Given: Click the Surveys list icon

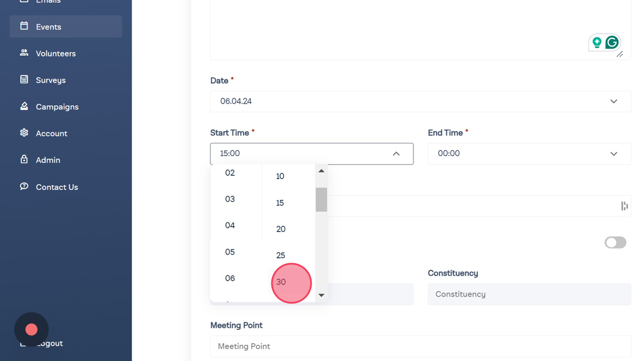Looking at the screenshot, I should tap(24, 79).
